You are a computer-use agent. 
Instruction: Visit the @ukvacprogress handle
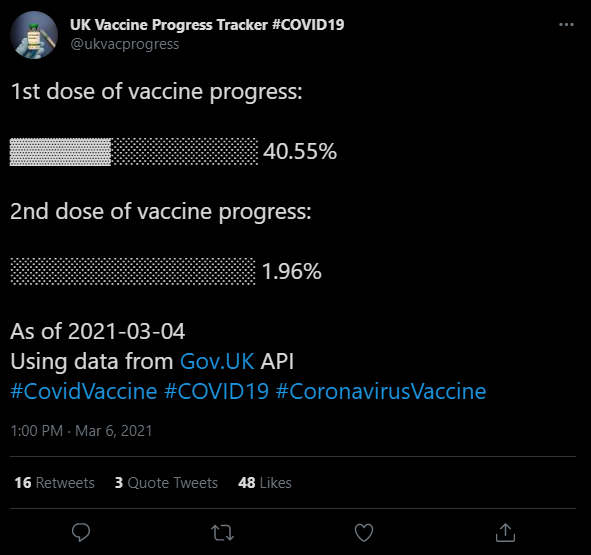(x=124, y=44)
